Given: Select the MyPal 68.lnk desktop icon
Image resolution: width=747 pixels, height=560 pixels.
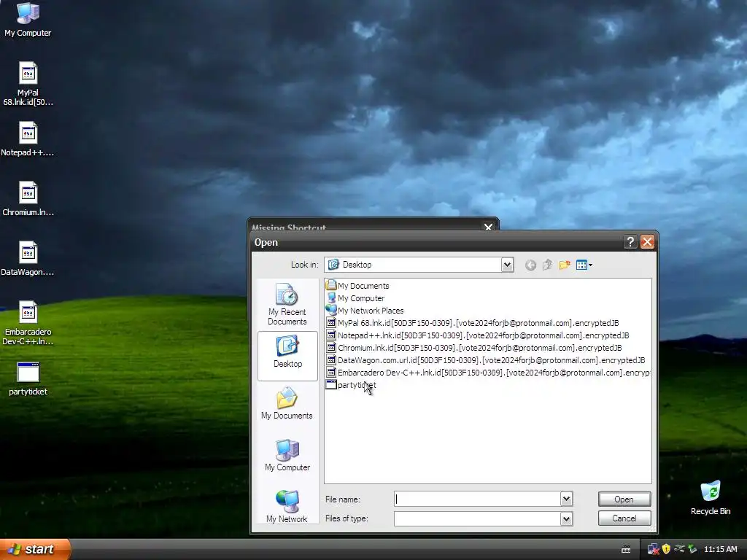Looking at the screenshot, I should (x=28, y=84).
